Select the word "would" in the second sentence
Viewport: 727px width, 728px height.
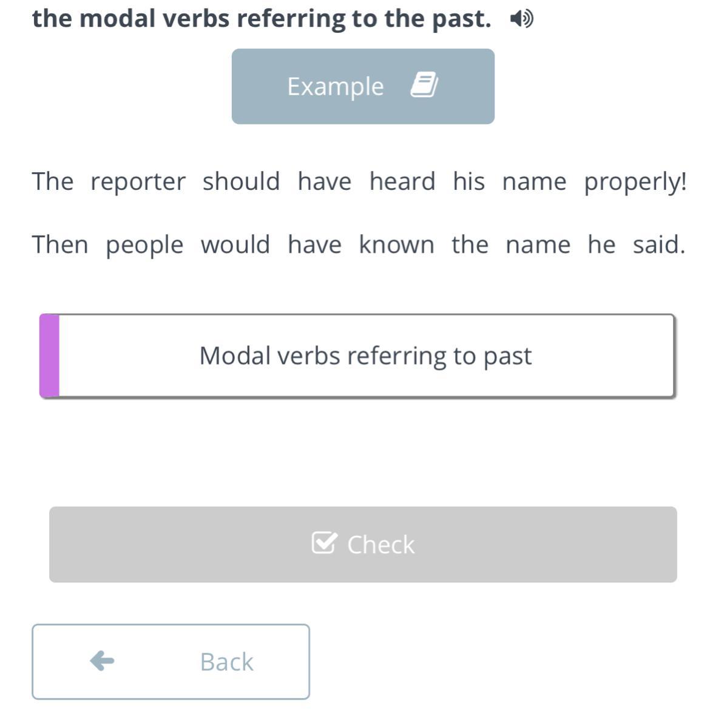235,245
